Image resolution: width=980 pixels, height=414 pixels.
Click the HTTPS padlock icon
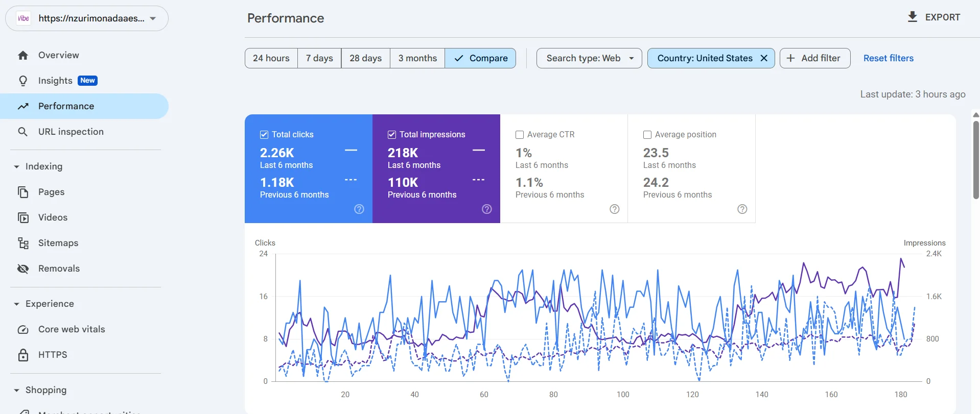[23, 355]
